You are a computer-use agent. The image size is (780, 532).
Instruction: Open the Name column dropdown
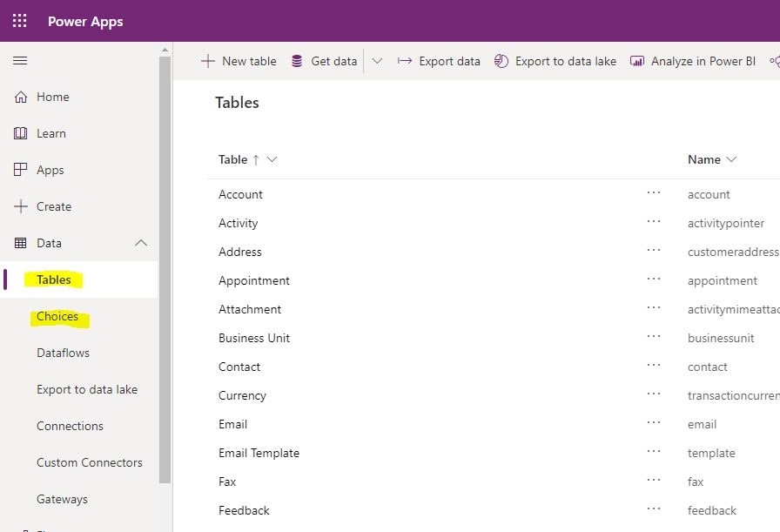tap(731, 159)
